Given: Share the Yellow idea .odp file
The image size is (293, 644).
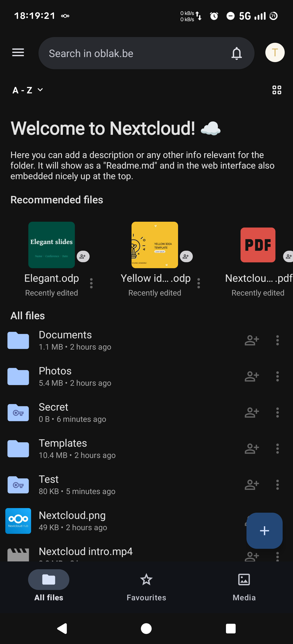Looking at the screenshot, I should point(186,256).
